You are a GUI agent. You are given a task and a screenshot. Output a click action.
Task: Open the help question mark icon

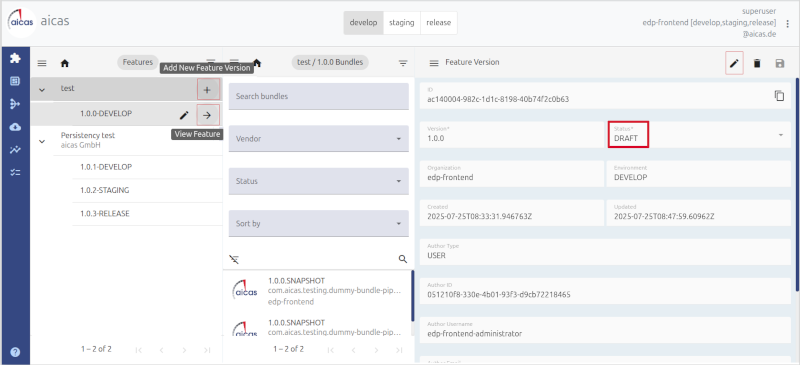(x=15, y=352)
